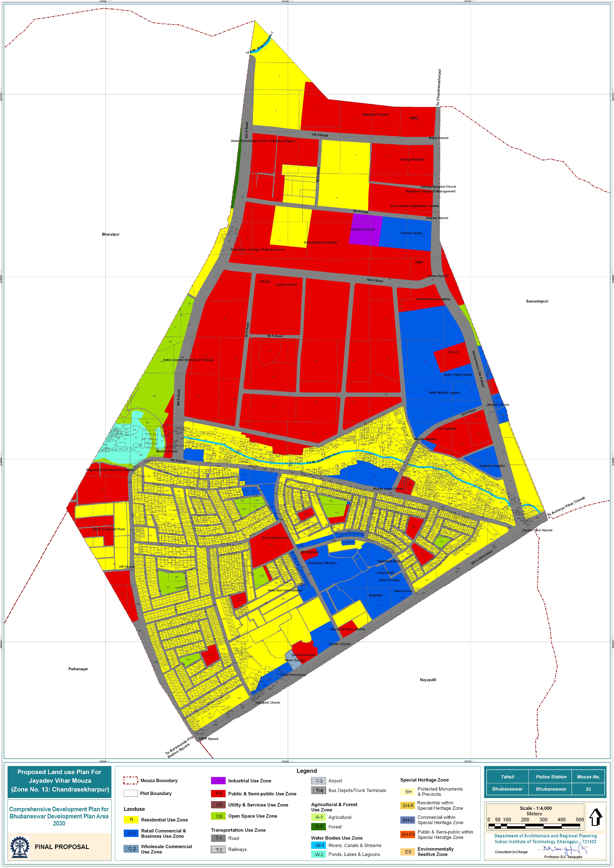This screenshot has height=868, width=614.
Task: Click the 'XIMS' label on map
Action: [419, 262]
